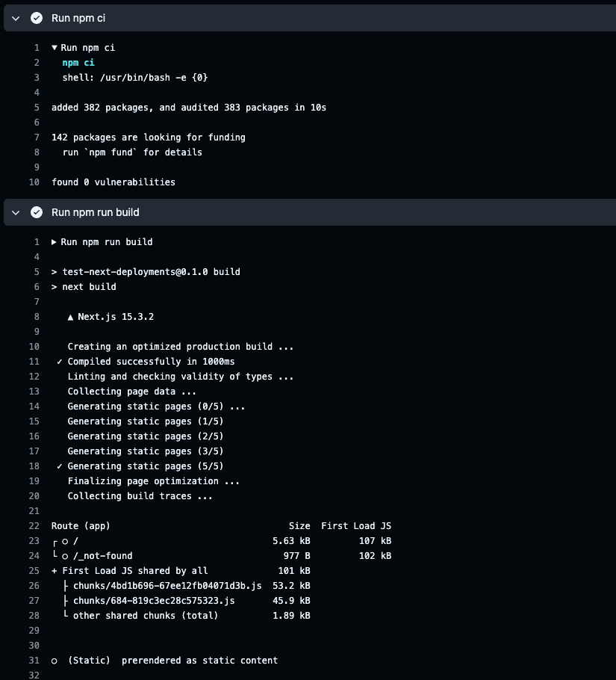Expand the 'Run npm run build' log group triangle

pos(55,242)
